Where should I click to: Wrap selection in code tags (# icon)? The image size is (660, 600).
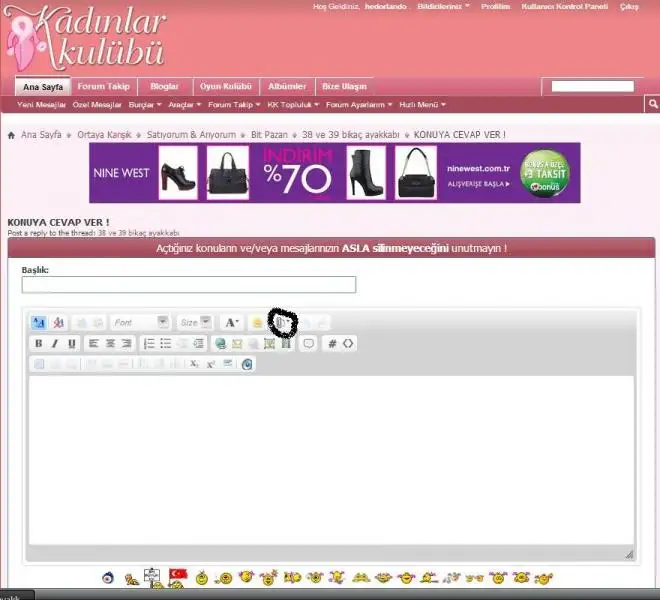pos(332,343)
